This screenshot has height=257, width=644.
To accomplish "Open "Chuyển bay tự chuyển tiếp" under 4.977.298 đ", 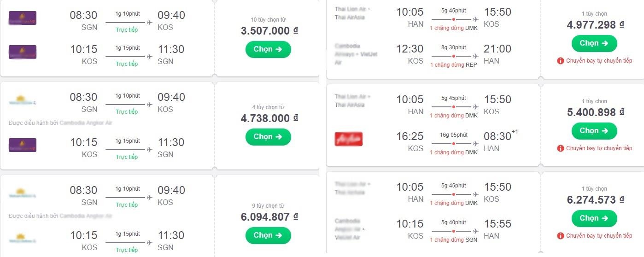I will click(x=599, y=61).
